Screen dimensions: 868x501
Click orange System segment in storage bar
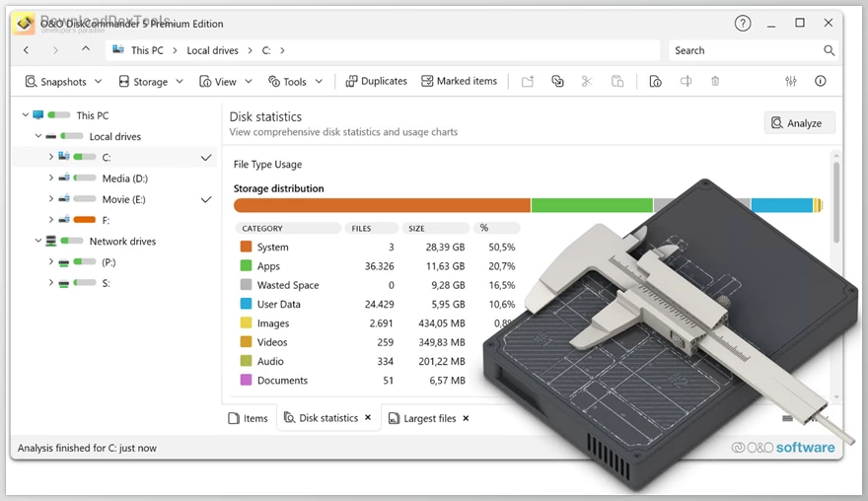[x=382, y=205]
